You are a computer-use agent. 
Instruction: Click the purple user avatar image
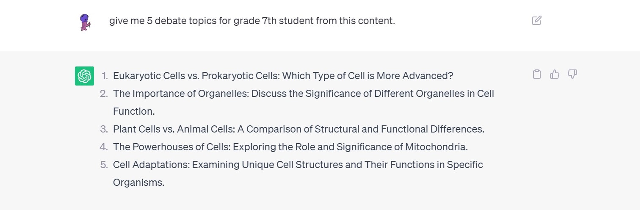(x=85, y=22)
